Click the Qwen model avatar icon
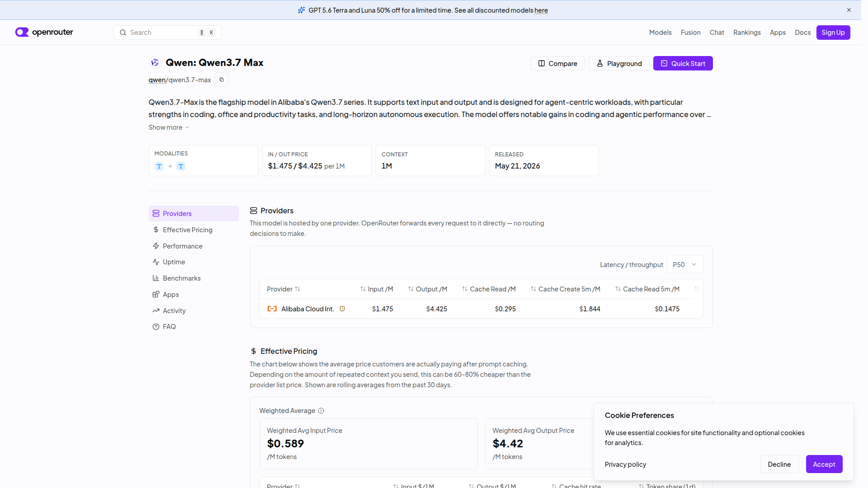 point(155,62)
